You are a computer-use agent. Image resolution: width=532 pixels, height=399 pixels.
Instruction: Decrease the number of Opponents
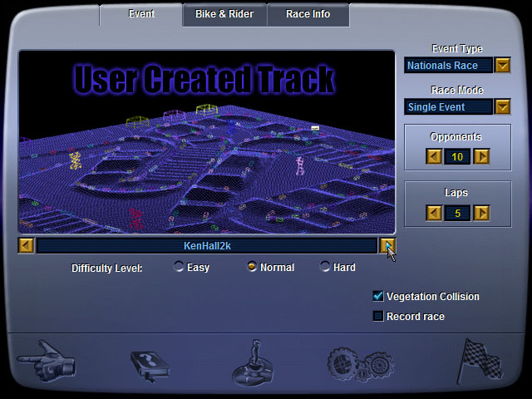[434, 157]
